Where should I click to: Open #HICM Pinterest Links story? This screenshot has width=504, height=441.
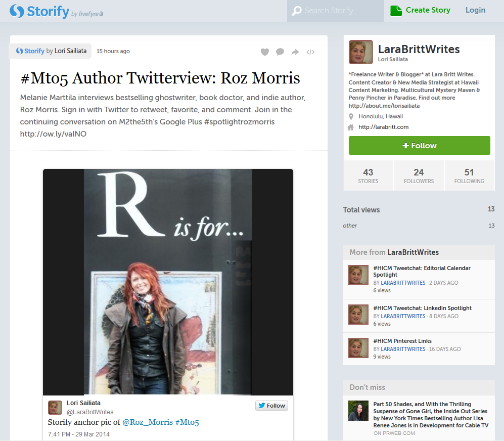point(402,341)
